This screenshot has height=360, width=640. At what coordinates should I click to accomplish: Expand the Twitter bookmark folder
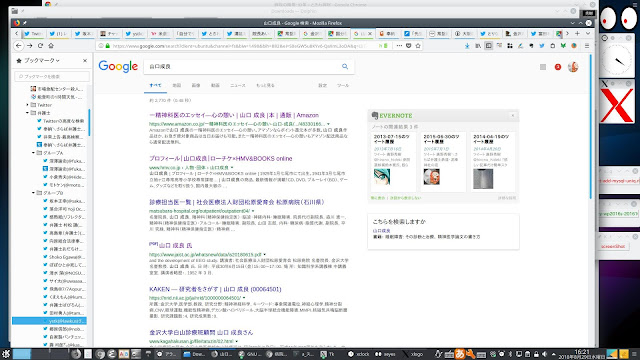[x=27, y=105]
